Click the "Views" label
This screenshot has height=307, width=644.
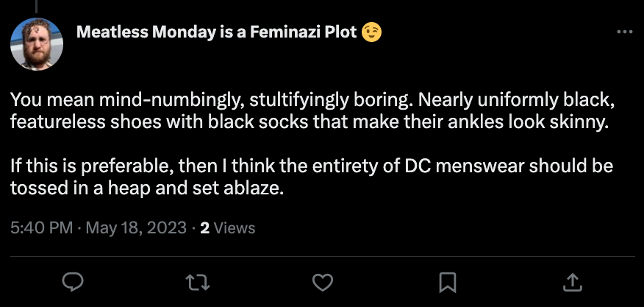(x=235, y=228)
